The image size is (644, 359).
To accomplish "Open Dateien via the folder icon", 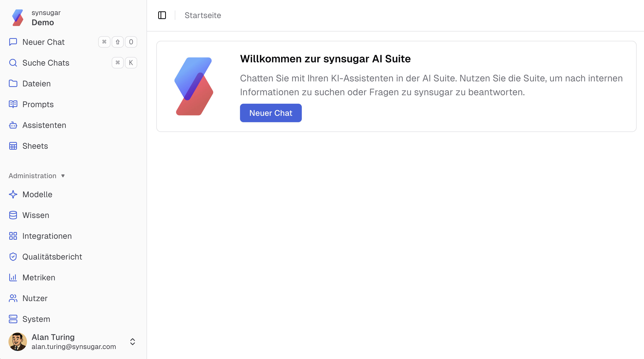I will click(13, 83).
